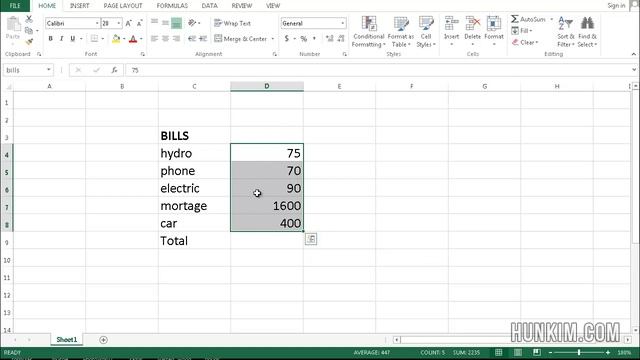Apply Accounting dollar format
This screenshot has width=640, height=360.
287,39
